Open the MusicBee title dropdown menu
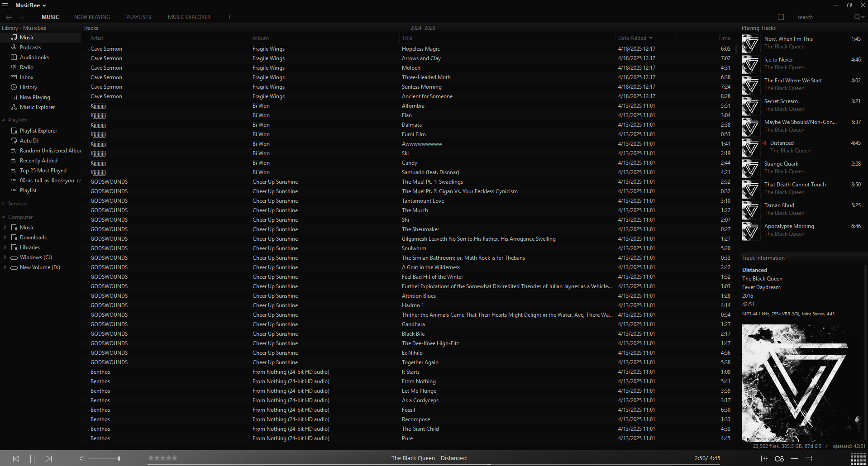 31,5
